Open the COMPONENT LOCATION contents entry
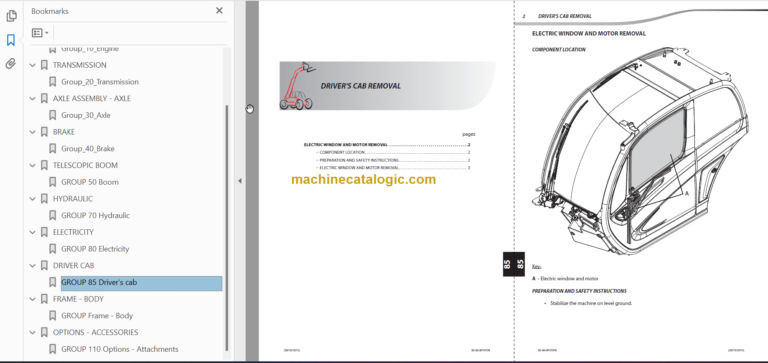Viewport: 768px width, 363px height. (393, 152)
